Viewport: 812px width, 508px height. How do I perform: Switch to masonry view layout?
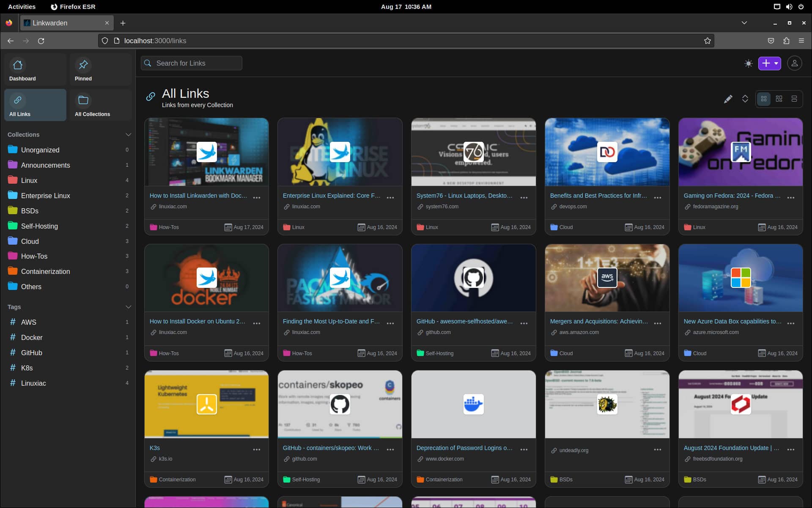pos(779,99)
